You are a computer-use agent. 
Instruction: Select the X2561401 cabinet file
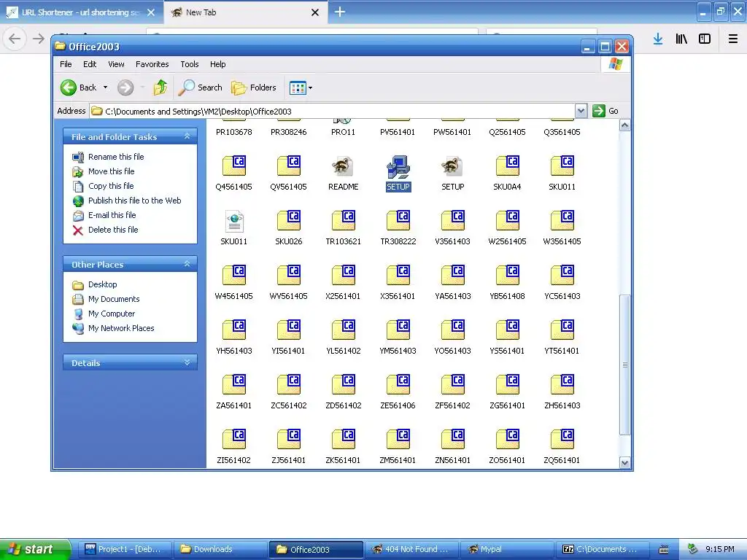click(x=343, y=276)
